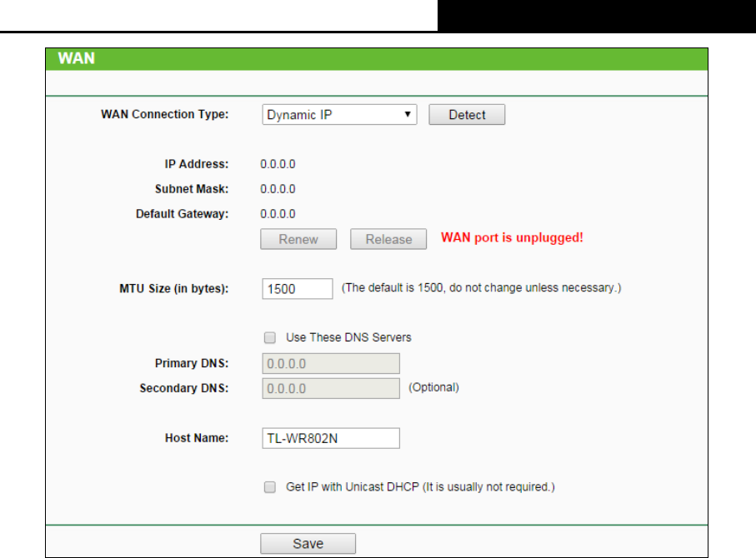Click the (Optional) label near Secondary DNS
Image resolution: width=756 pixels, height=558 pixels.
point(434,387)
